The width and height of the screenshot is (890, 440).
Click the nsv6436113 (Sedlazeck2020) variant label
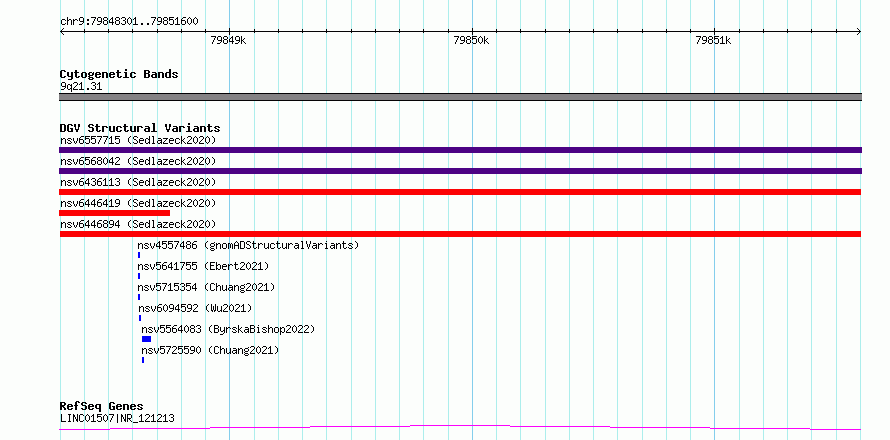138,182
